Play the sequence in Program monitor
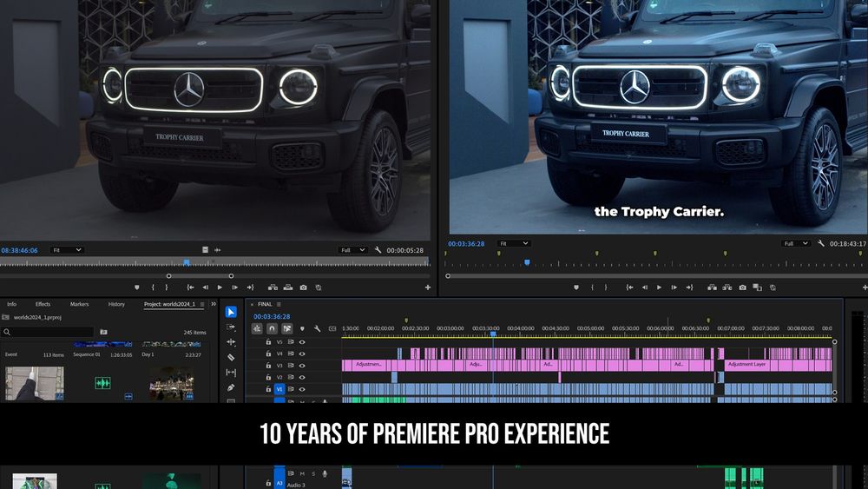This screenshot has height=489, width=868. click(x=659, y=287)
